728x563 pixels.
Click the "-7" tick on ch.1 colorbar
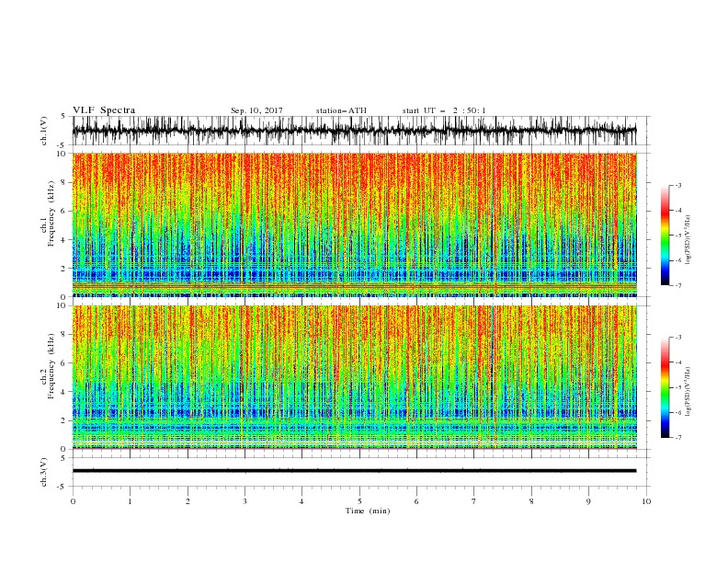pyautogui.click(x=678, y=285)
